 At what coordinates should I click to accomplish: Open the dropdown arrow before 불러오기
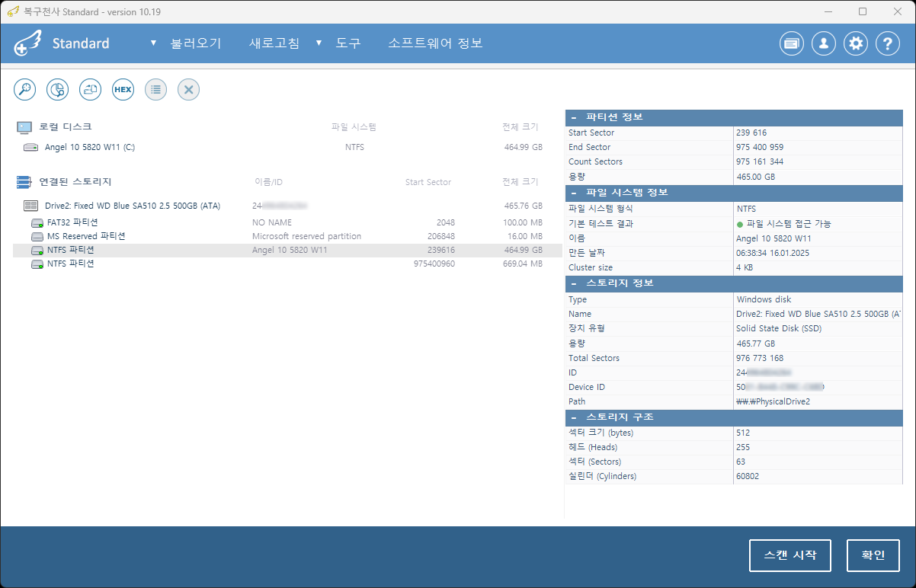(x=153, y=43)
